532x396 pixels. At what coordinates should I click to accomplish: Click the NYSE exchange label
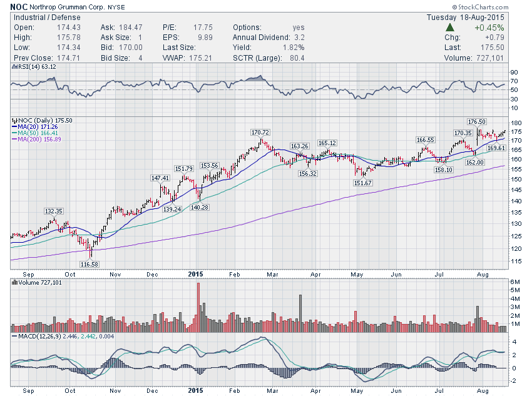pos(116,7)
